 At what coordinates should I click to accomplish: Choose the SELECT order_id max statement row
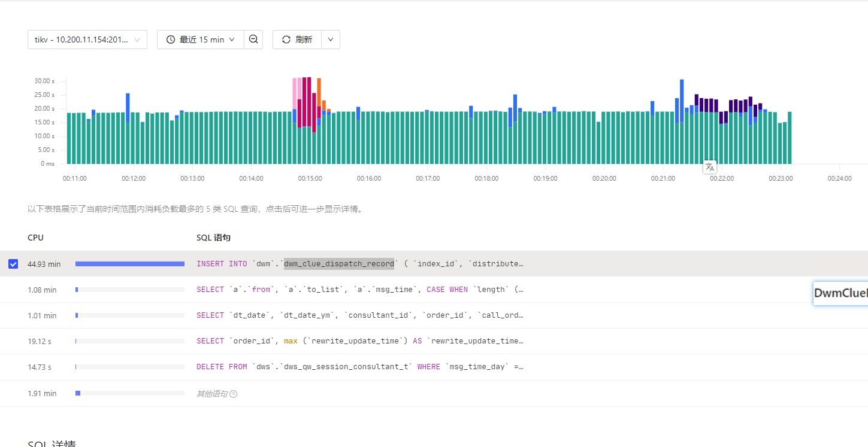pyautogui.click(x=359, y=341)
